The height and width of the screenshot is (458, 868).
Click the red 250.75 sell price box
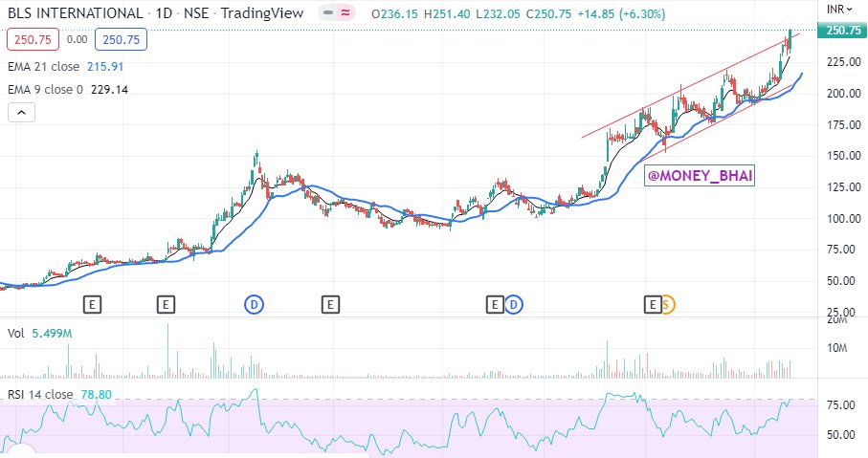pos(33,40)
